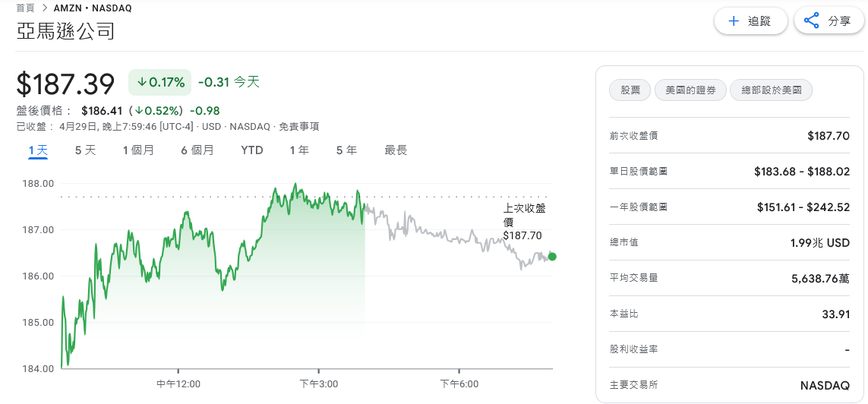This screenshot has height=404, width=868.
Task: Click the green dot at chart end
Action: click(x=552, y=257)
